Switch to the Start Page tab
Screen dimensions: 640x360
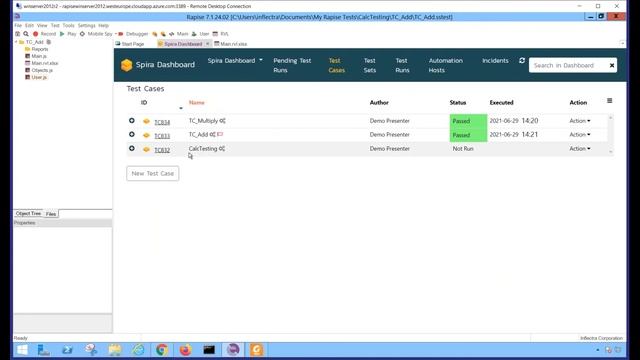[130, 44]
